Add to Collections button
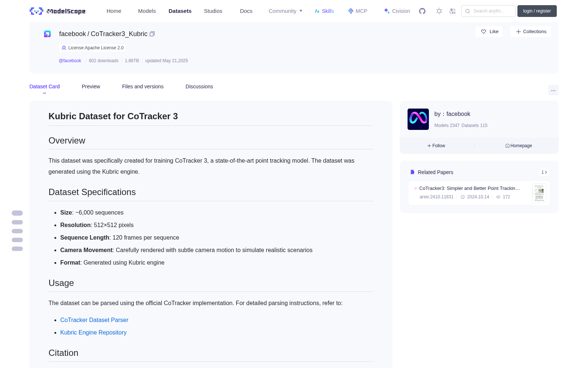Viewport: 588px width, 368px height. coord(531,32)
